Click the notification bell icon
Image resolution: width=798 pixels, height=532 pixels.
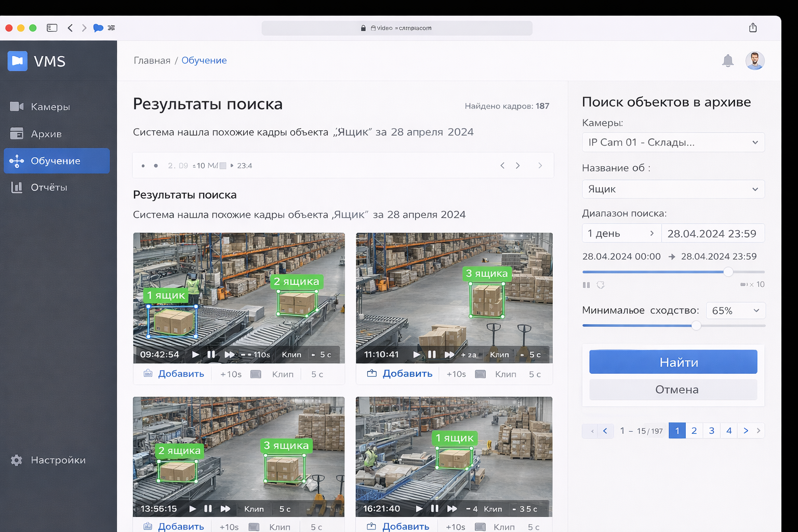tap(728, 61)
